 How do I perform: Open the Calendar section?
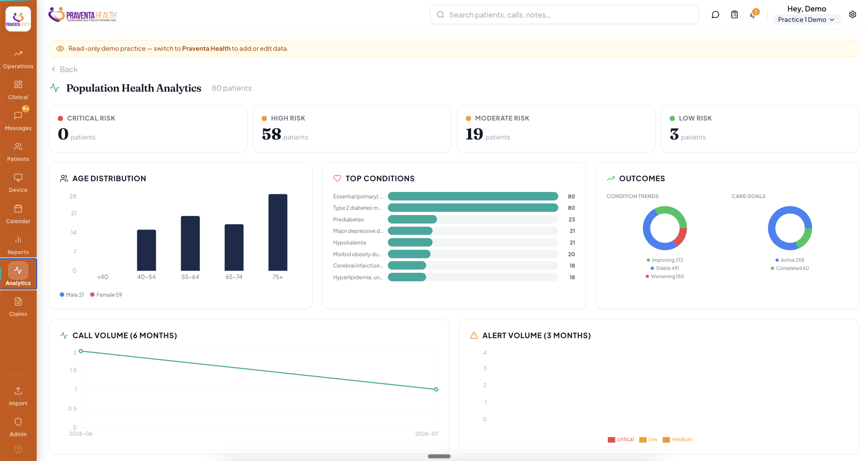(x=18, y=215)
